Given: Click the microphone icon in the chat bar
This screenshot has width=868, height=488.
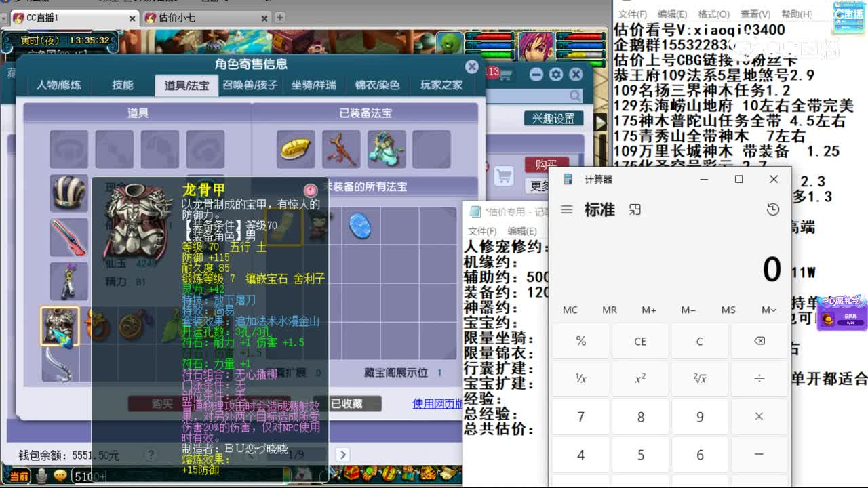Looking at the screenshot, I should click(41, 476).
